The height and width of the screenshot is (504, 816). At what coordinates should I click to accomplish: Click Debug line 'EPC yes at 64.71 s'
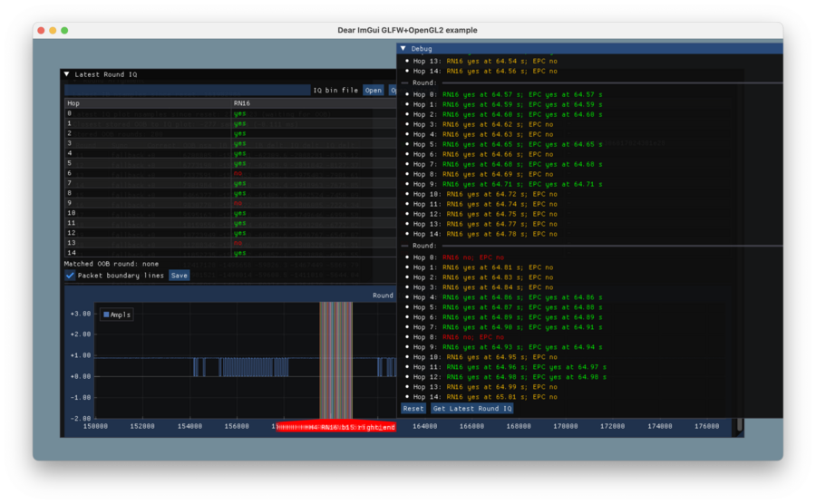(x=565, y=184)
